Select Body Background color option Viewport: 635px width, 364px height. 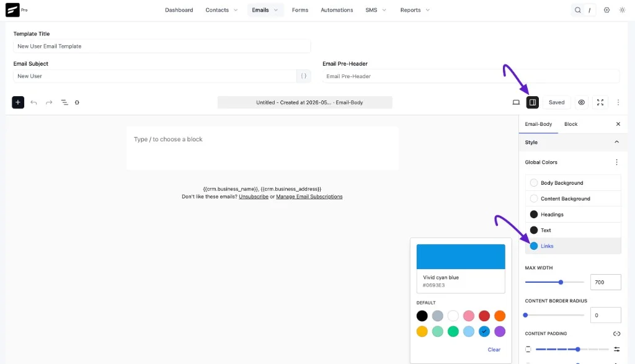pyautogui.click(x=573, y=182)
